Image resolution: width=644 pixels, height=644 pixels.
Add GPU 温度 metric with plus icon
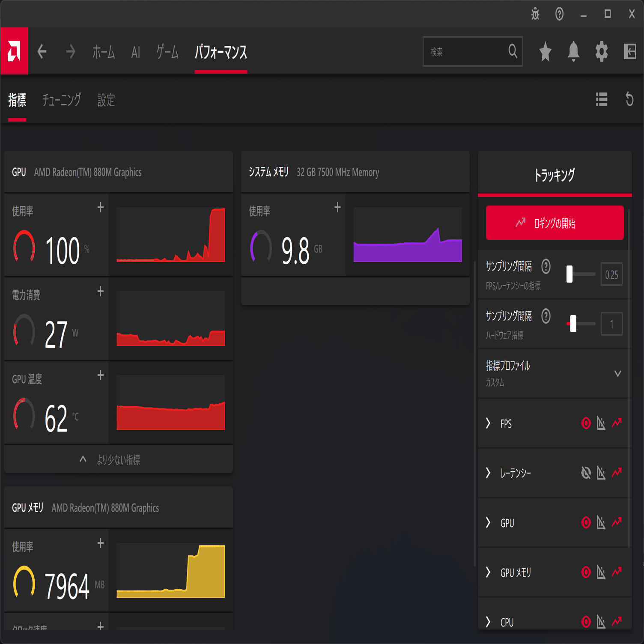pyautogui.click(x=101, y=375)
